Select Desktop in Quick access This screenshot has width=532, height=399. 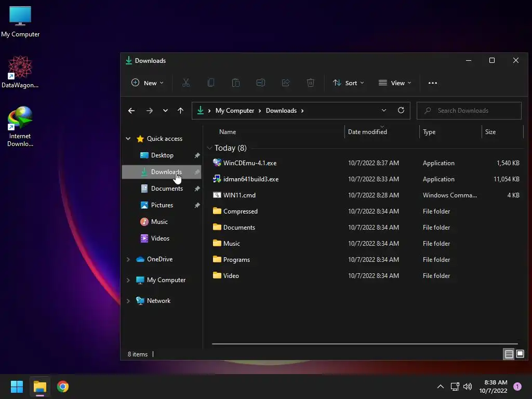[162, 155]
